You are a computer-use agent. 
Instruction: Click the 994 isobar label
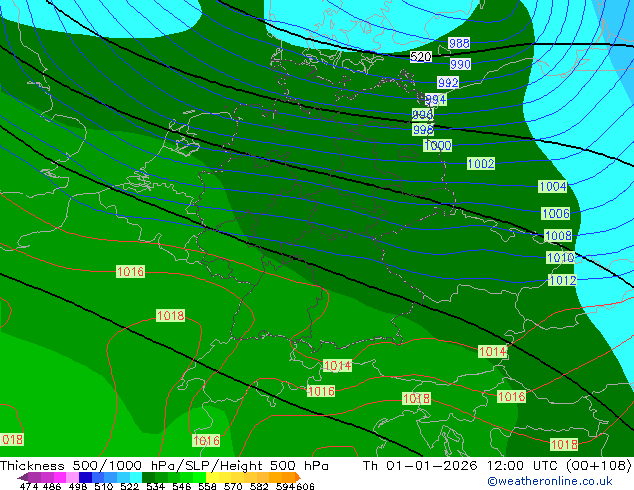coord(435,99)
